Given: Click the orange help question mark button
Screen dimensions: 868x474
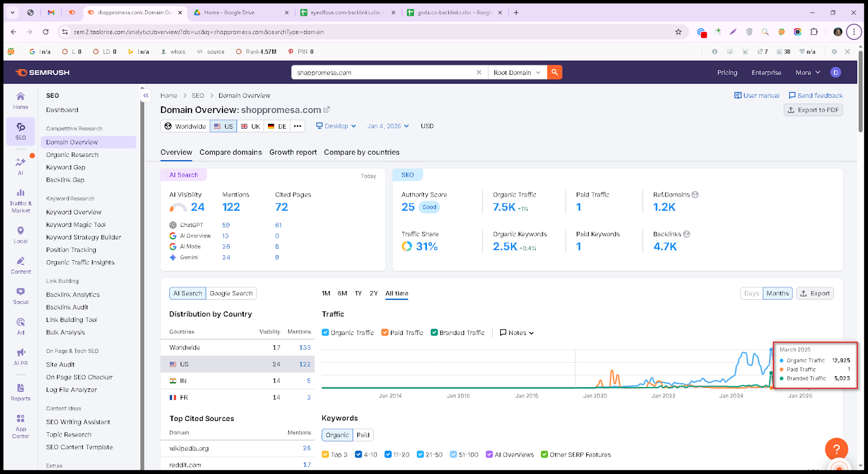Looking at the screenshot, I should [x=836, y=449].
